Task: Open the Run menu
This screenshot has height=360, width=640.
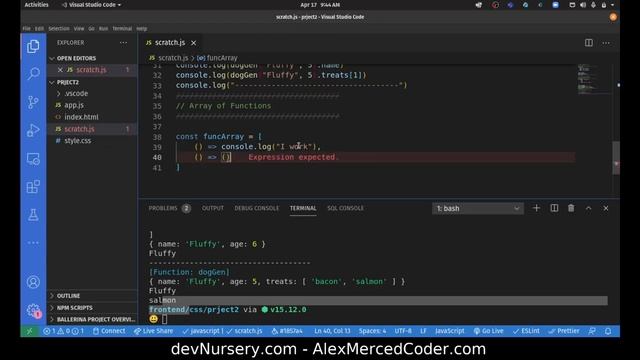Action: (103, 29)
